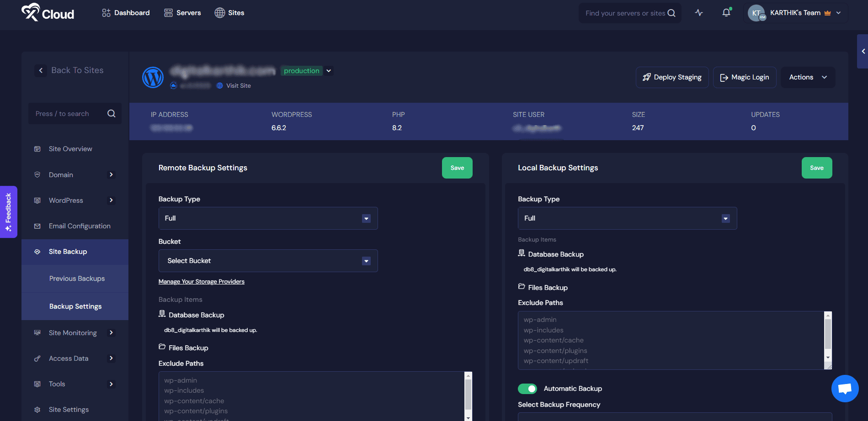
Task: Click the WordPress sidebar icon
Action: [37, 200]
